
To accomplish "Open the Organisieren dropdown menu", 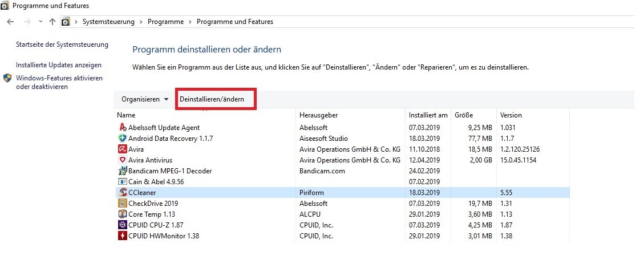I will click(145, 99).
